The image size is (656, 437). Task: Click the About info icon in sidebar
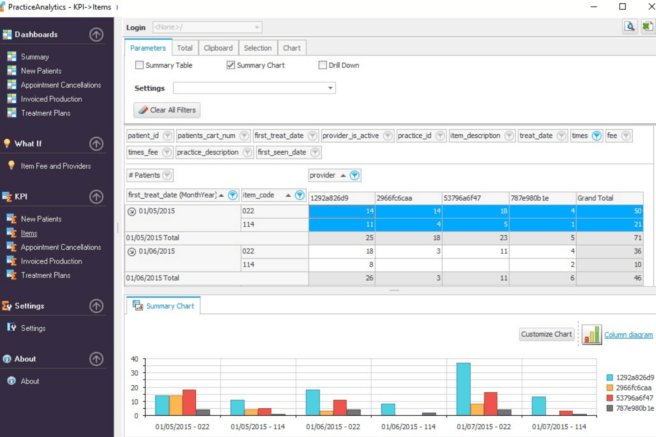(x=12, y=381)
